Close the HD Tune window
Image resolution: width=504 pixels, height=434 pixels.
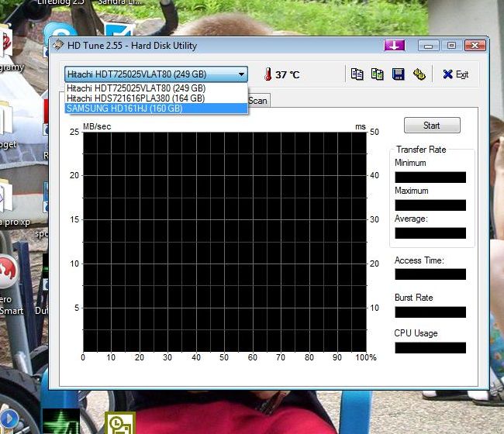(475, 46)
